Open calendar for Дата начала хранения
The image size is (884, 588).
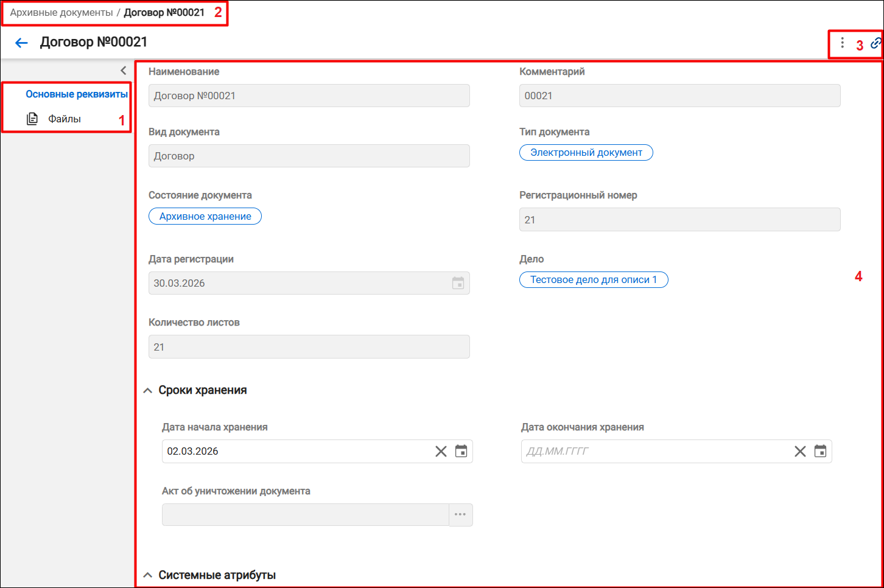pyautogui.click(x=461, y=451)
